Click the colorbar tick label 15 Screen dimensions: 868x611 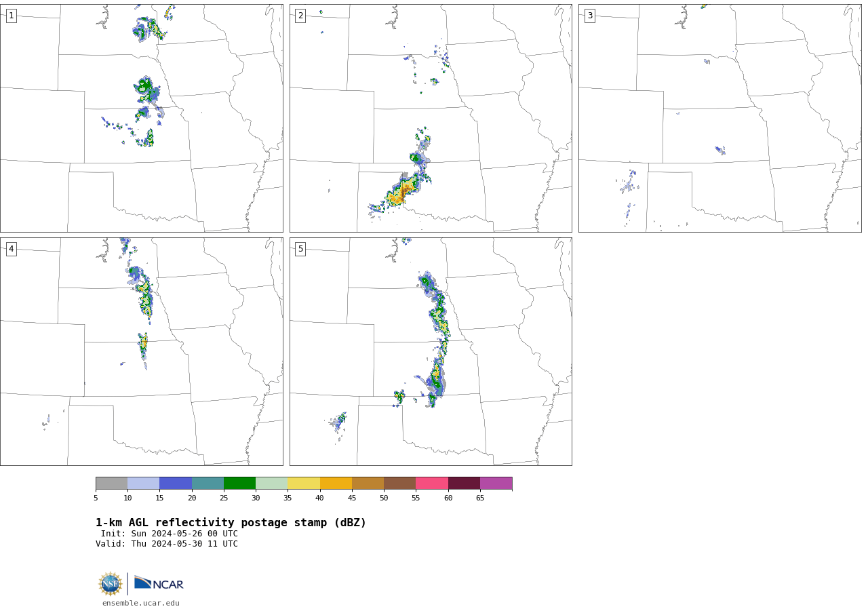159,498
